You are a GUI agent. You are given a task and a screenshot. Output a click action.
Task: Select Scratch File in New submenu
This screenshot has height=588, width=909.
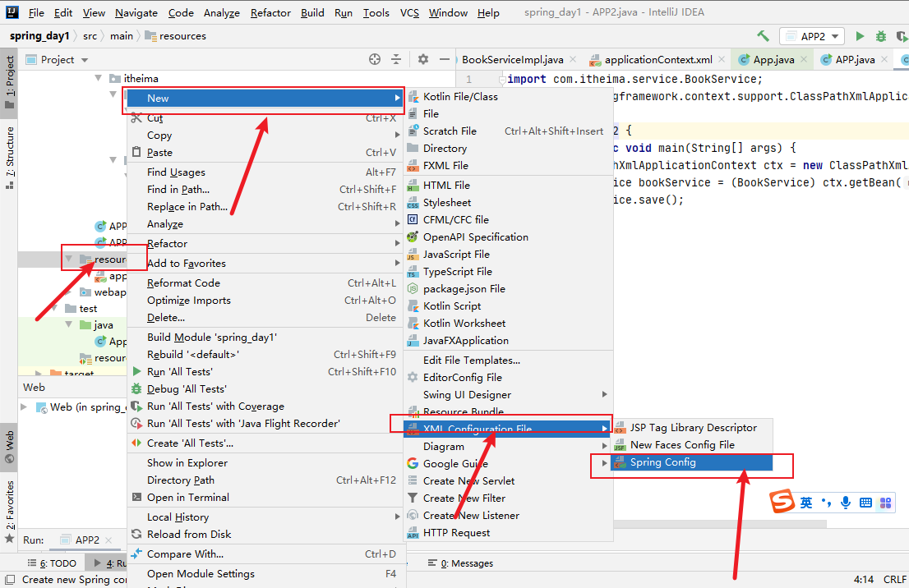(509, 131)
